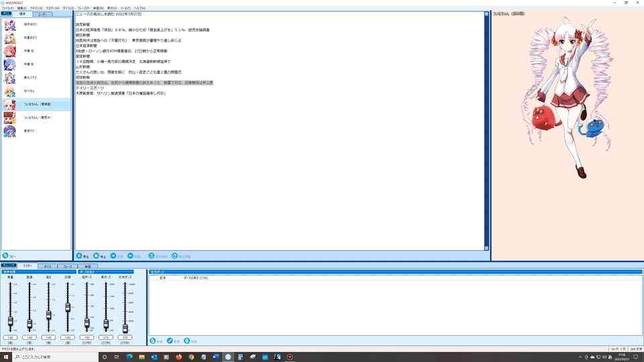Screen dimensions: 644x362
Task: Select the 琴葉 茜 voice avatar
Action: pyautogui.click(x=10, y=52)
